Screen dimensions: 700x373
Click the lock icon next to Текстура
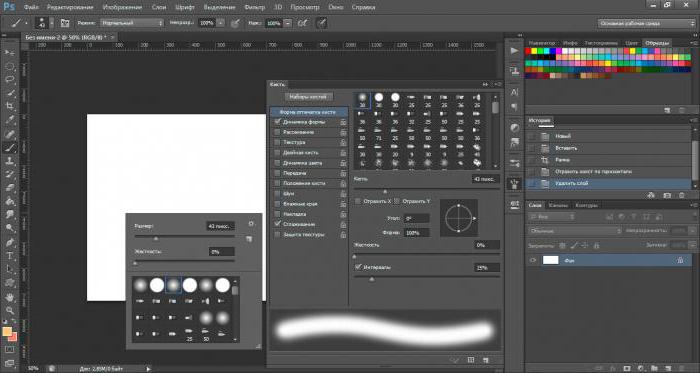343,142
